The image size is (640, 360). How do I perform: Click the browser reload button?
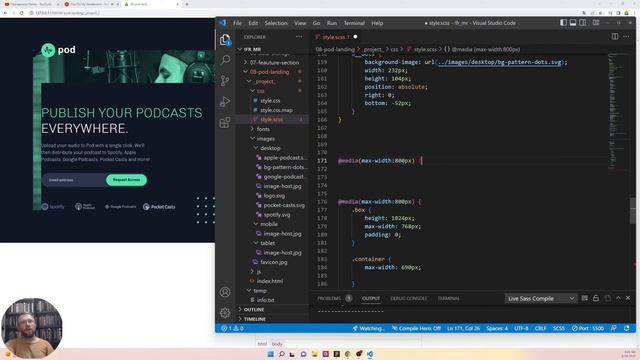click(22, 13)
